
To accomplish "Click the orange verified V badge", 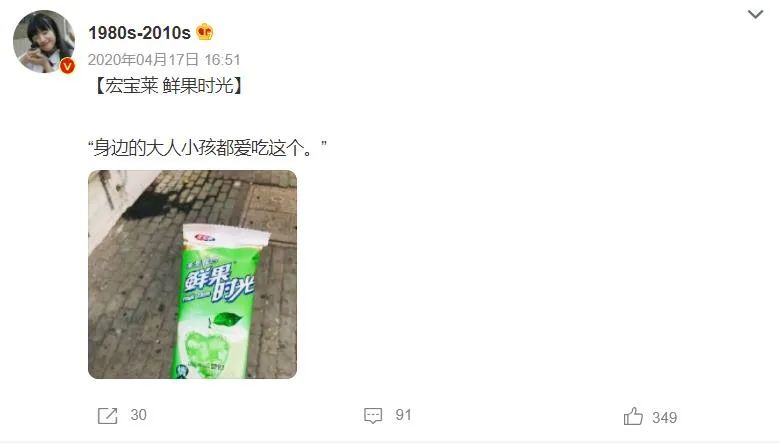I will [67, 66].
